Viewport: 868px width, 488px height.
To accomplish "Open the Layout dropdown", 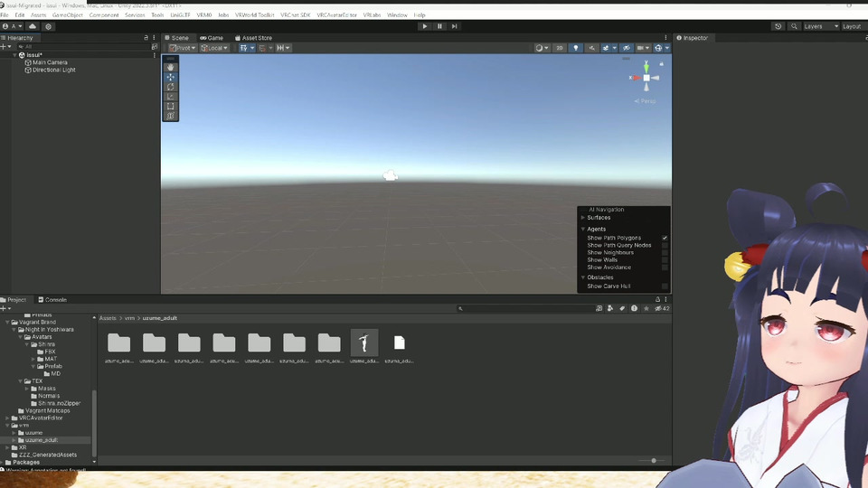I will pos(853,26).
